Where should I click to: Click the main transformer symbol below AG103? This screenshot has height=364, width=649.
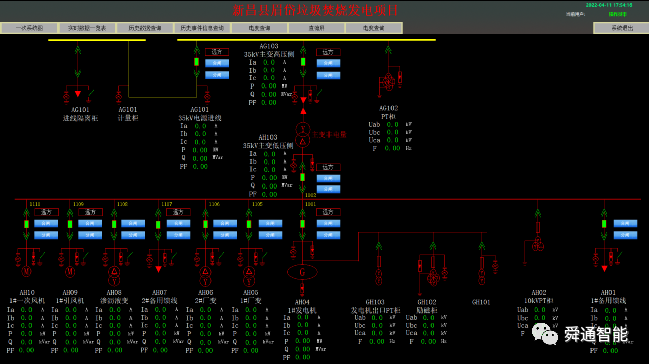(x=303, y=135)
